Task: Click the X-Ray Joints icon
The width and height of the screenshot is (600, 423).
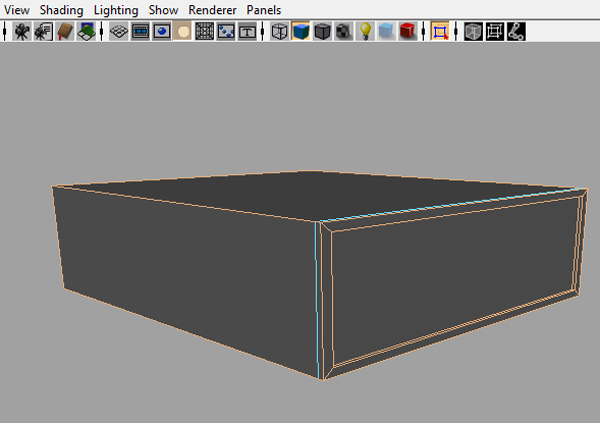Action: (x=516, y=31)
